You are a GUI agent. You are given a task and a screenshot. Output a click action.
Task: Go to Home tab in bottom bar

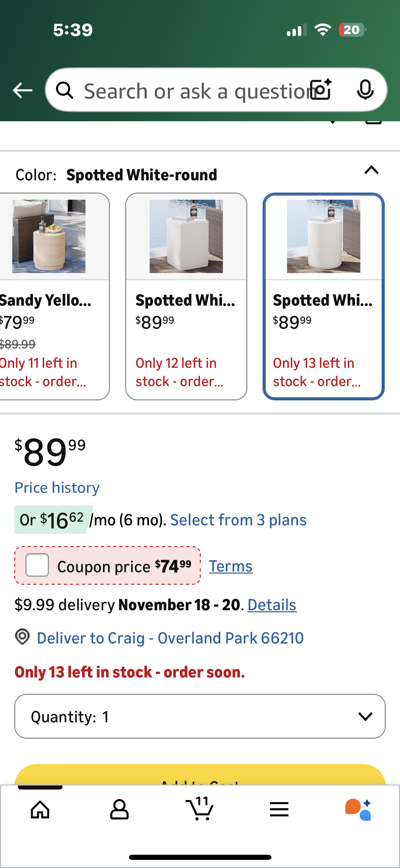[40, 809]
